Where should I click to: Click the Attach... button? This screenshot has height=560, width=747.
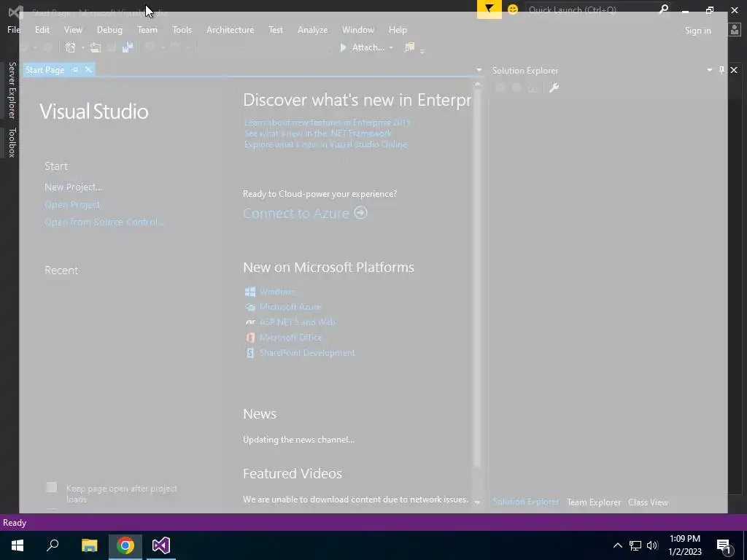click(362, 47)
